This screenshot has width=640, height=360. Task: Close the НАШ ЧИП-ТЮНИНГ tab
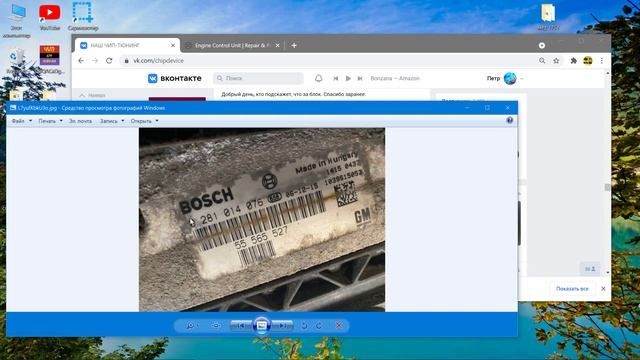tap(173, 45)
